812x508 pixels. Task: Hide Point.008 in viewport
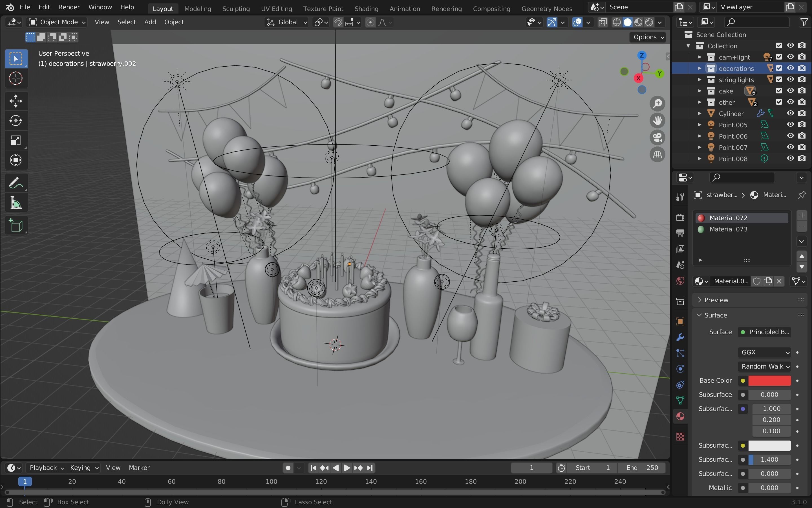tap(790, 158)
